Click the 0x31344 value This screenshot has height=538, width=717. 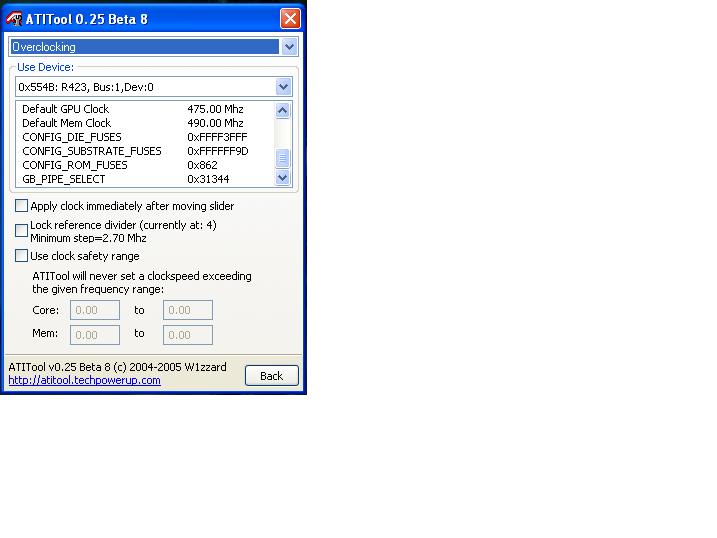tap(208, 179)
